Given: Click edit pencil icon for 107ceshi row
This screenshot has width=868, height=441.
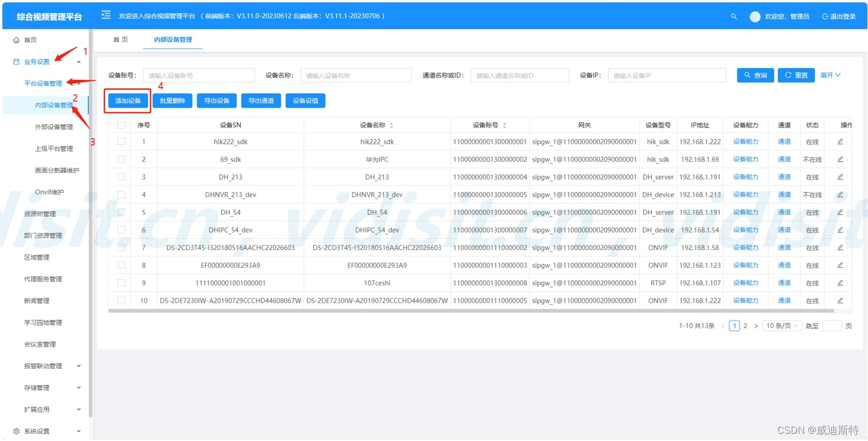Looking at the screenshot, I should click(840, 283).
